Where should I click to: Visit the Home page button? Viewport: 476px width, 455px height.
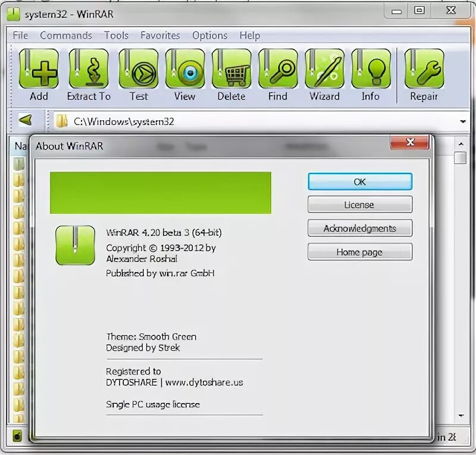click(x=360, y=252)
